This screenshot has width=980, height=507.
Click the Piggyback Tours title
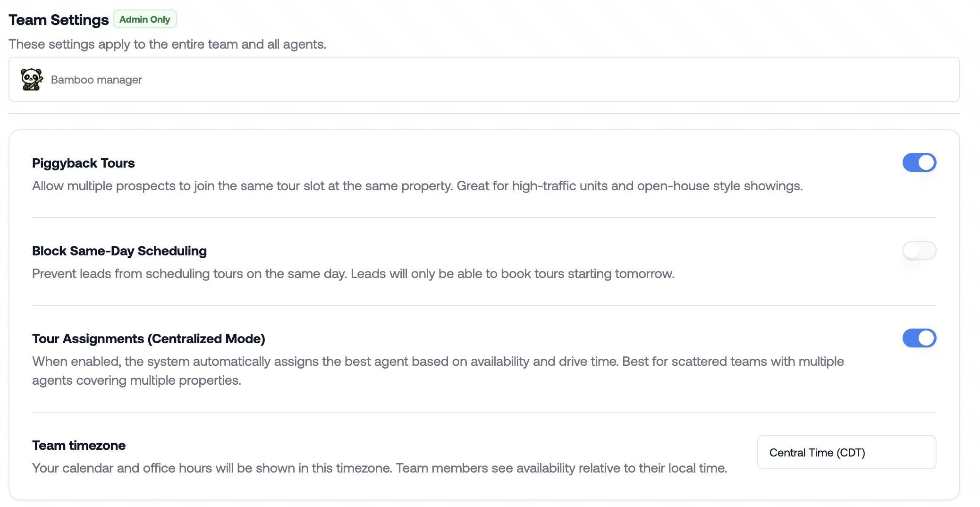click(x=83, y=163)
